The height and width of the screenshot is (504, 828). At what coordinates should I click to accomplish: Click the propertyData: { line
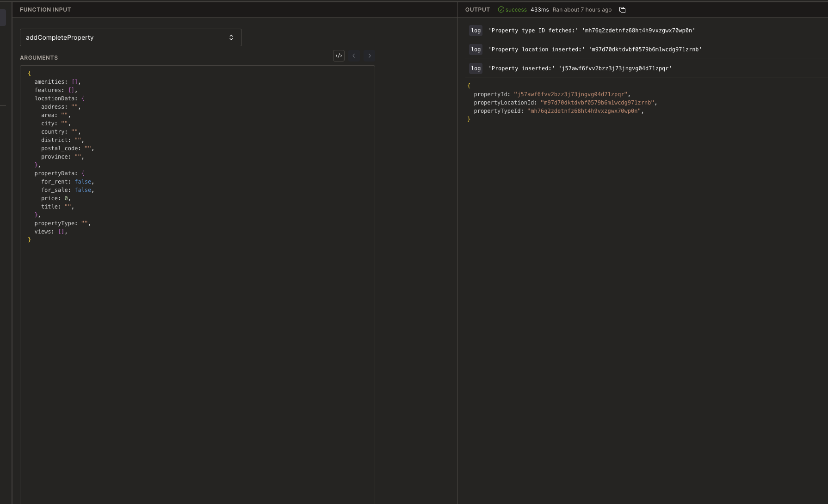coord(59,173)
